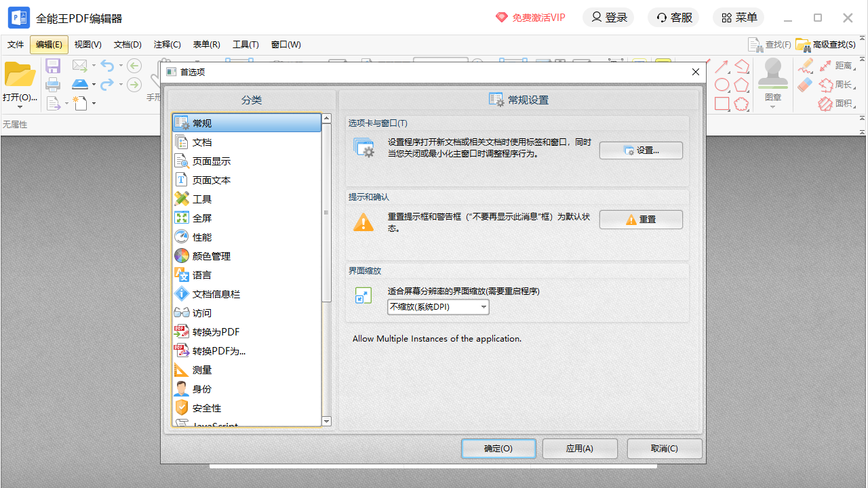This screenshot has height=488, width=868.
Task: Expand the dropdown beside the stamp tool
Action: tap(772, 107)
